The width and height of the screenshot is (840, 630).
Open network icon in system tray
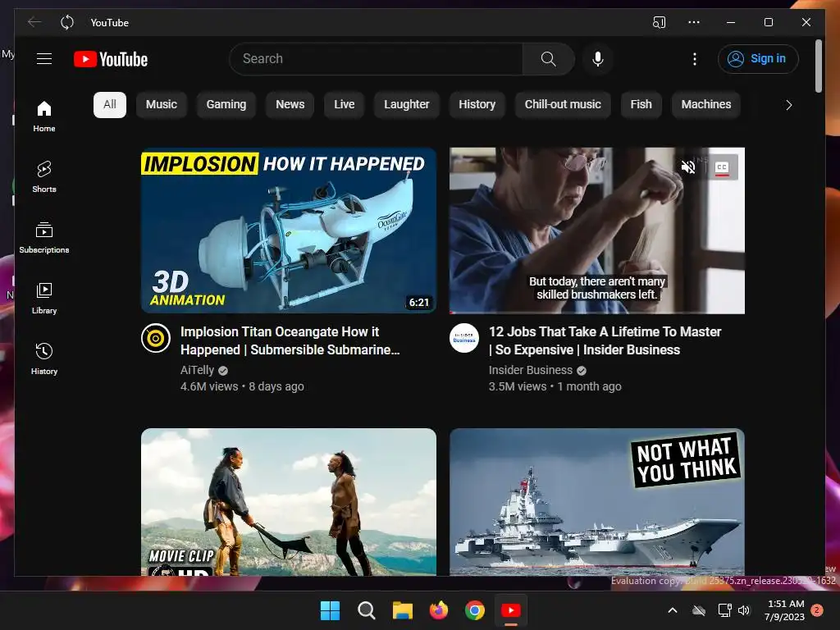[x=724, y=610]
